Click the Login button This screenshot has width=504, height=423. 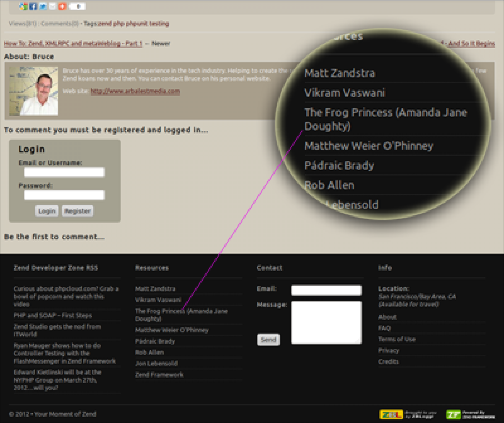[47, 211]
